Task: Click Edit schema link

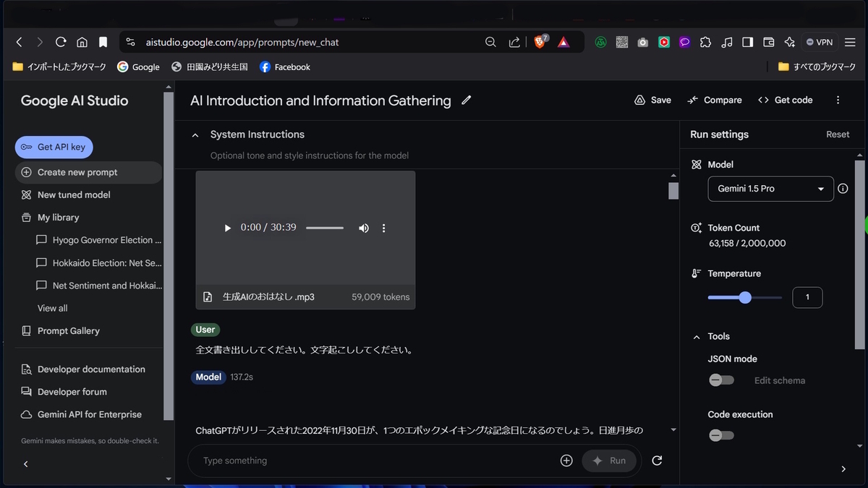Action: tap(780, 380)
